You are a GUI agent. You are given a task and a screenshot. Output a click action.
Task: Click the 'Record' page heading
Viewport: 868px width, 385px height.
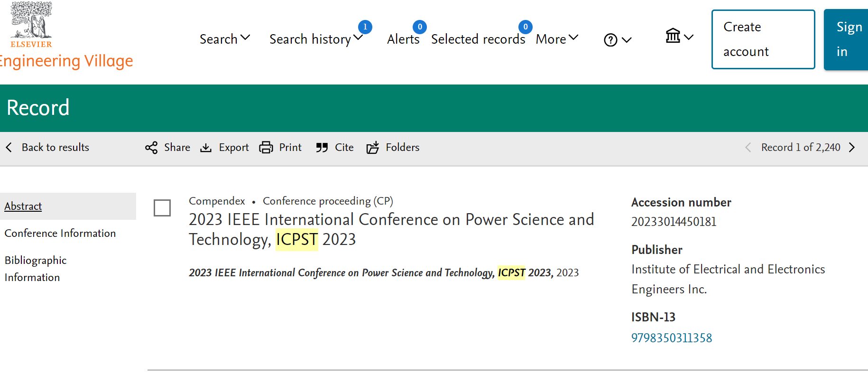click(x=38, y=108)
